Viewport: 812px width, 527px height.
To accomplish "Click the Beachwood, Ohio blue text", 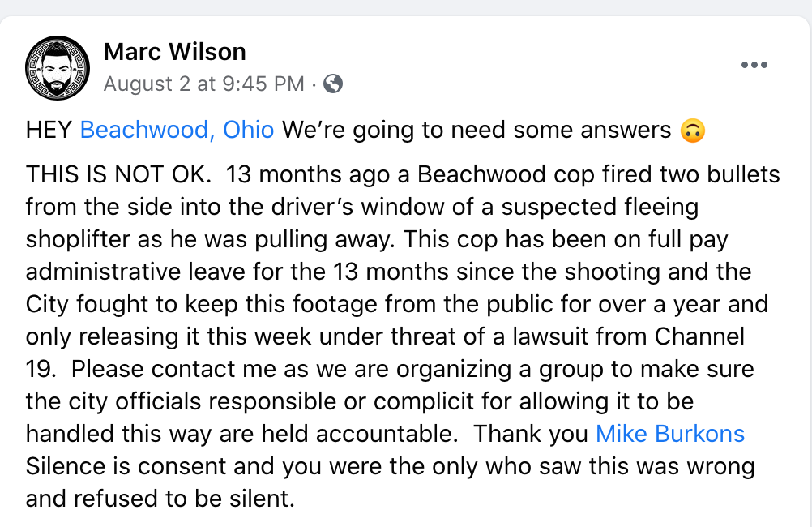I will click(x=176, y=129).
